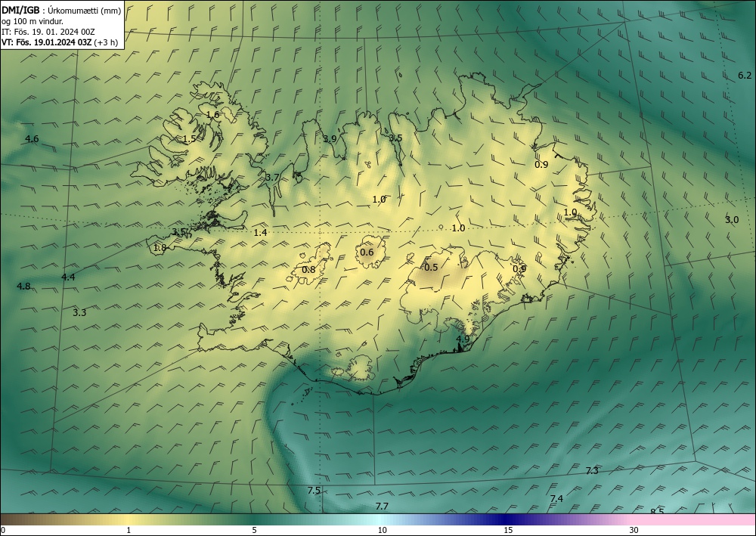Click the Hofsjökull glacier outline
Screen dimensions: 756x536
tap(370, 252)
